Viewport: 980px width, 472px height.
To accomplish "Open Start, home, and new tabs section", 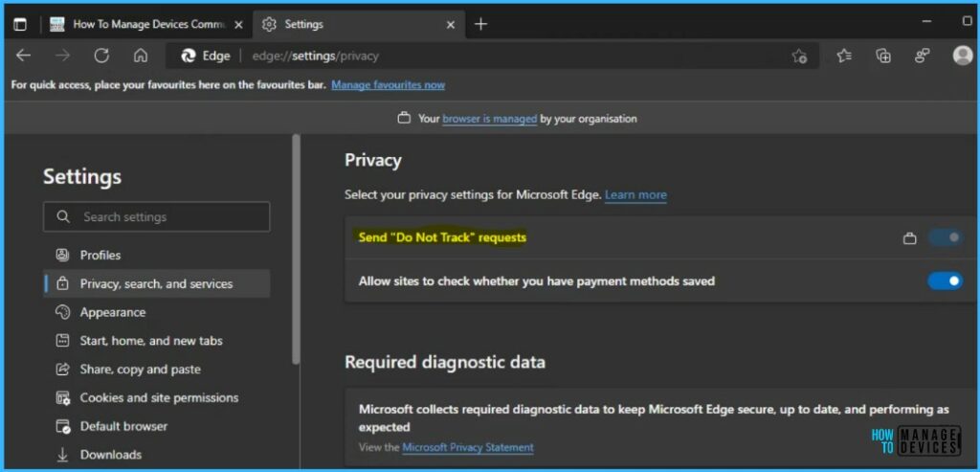I will pos(156,341).
